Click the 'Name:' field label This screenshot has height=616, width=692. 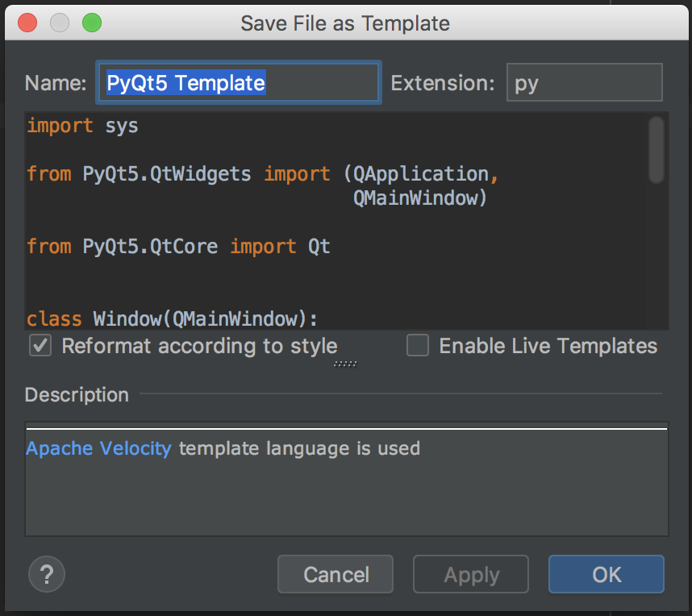[56, 83]
